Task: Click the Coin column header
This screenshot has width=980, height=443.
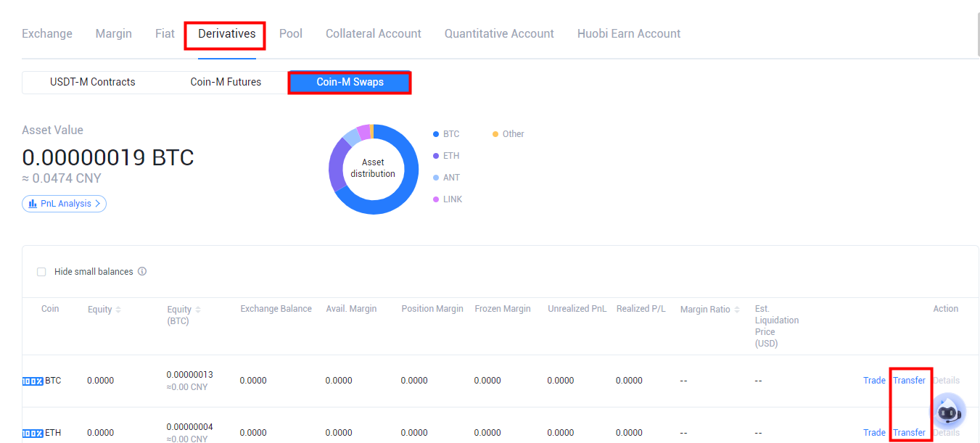Action: pyautogui.click(x=50, y=309)
